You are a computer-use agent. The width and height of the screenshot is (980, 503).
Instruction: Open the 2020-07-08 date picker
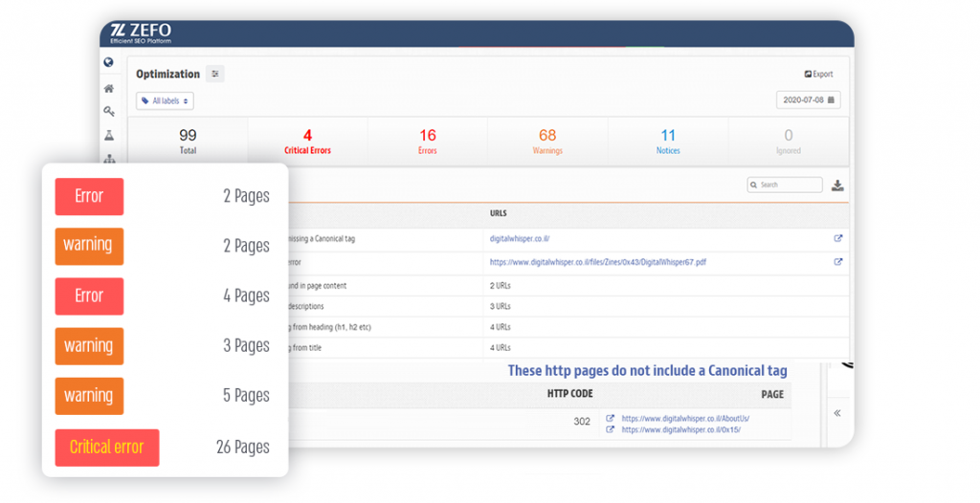pos(808,100)
